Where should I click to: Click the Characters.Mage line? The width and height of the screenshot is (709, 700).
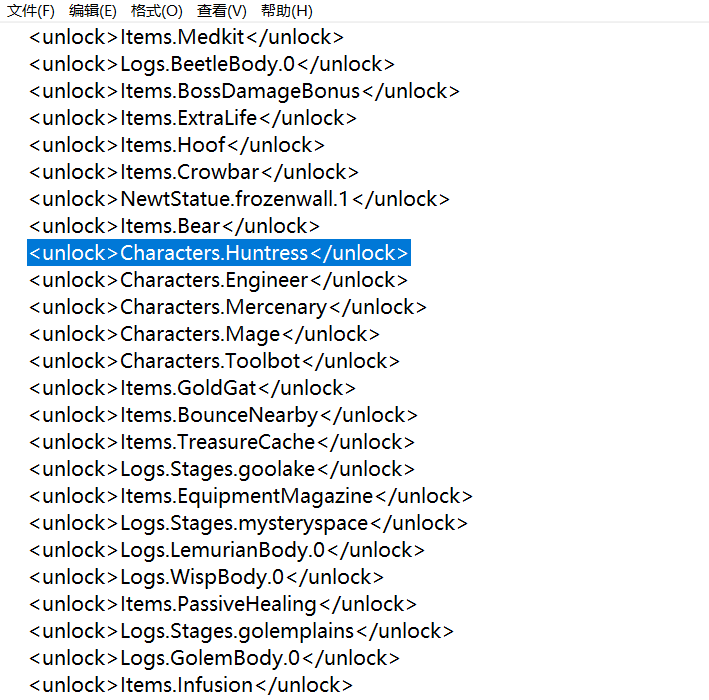coord(204,335)
